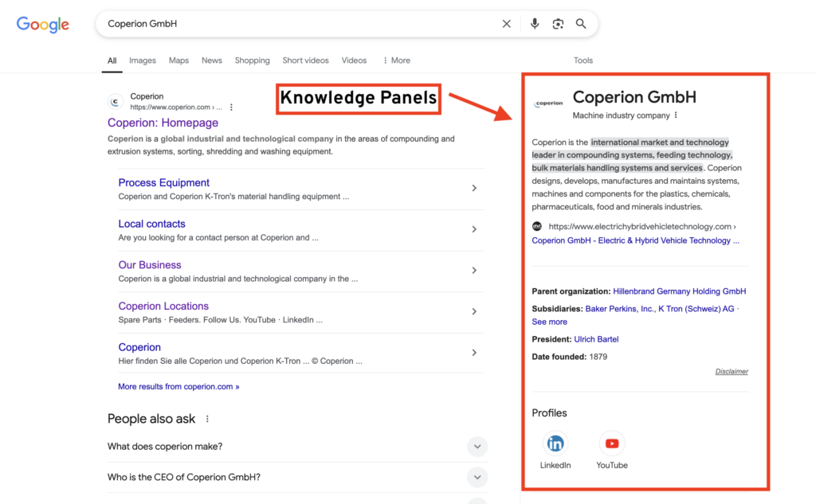The height and width of the screenshot is (504, 816).
Task: Click the Google logo
Action: click(43, 25)
